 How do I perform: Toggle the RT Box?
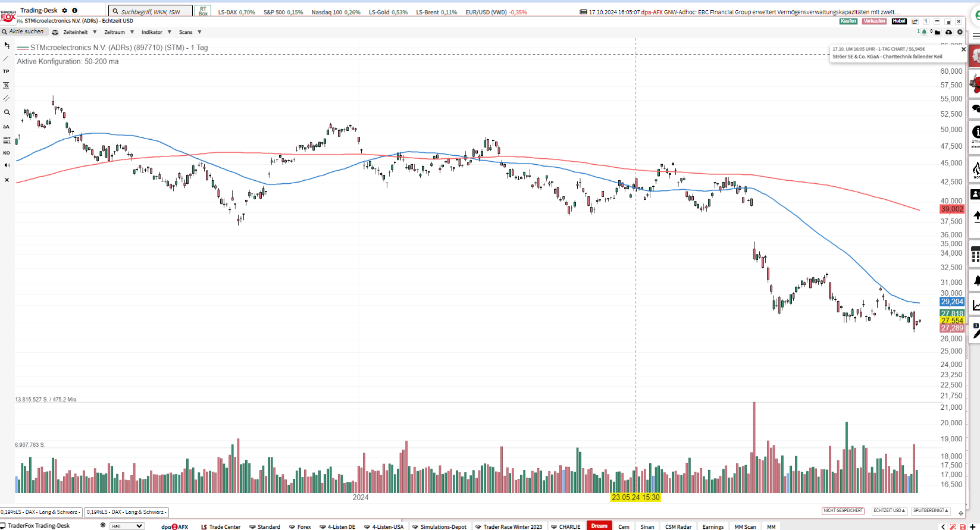[x=203, y=11]
